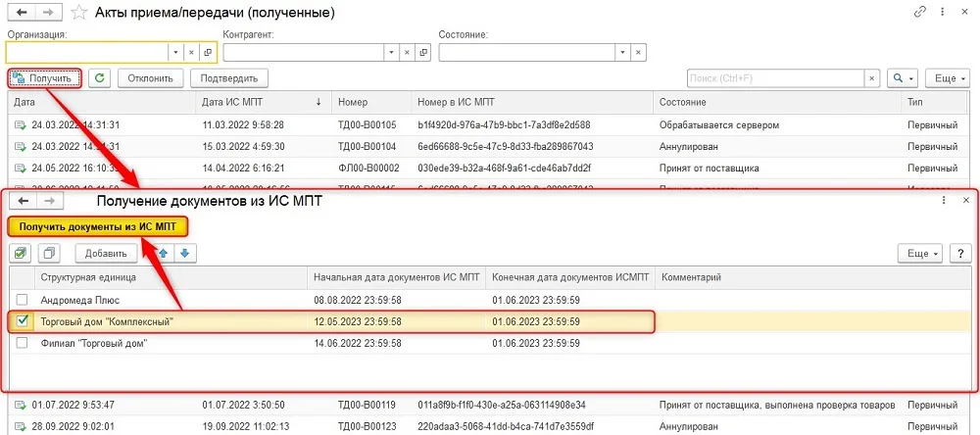This screenshot has width=980, height=435.
Task: Click the Отклонить button
Action: pos(151,78)
